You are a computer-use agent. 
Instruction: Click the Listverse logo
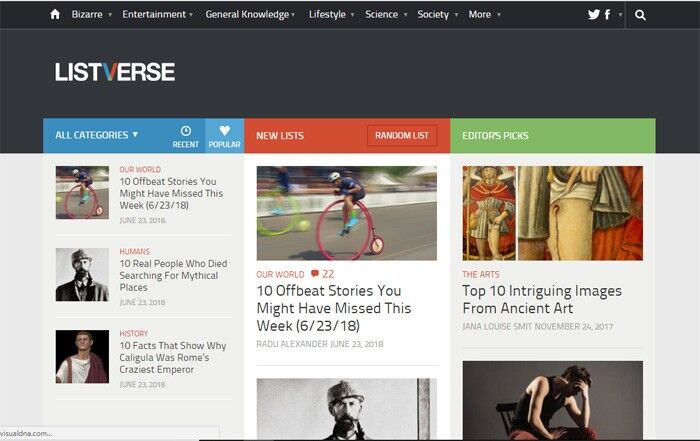click(x=115, y=72)
